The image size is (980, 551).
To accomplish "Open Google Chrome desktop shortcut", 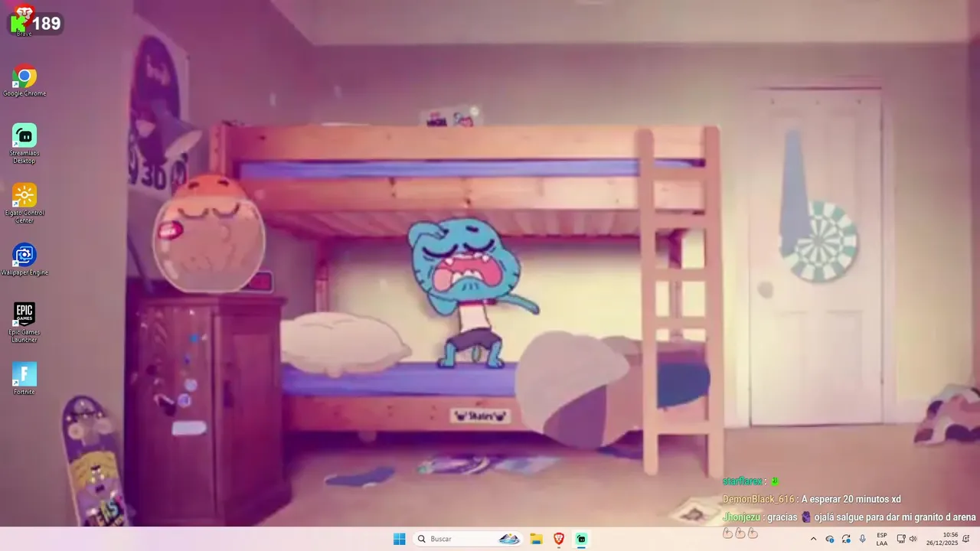I will point(24,80).
